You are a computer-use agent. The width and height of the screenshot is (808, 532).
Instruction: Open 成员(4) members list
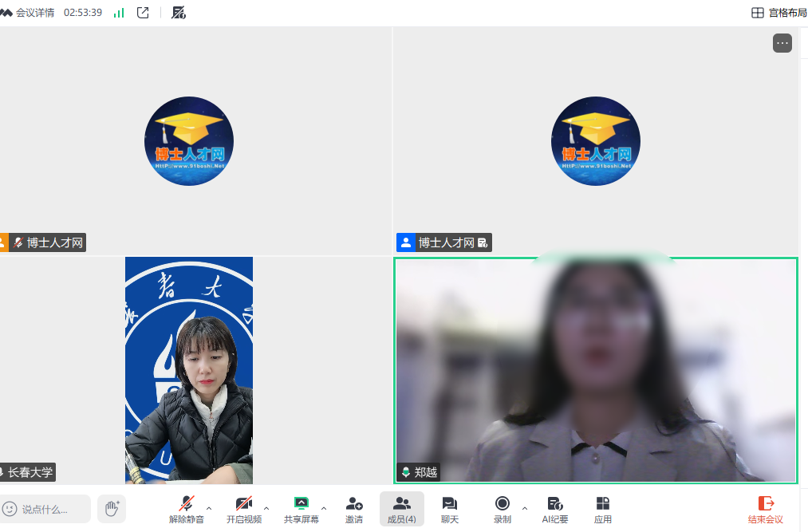pos(402,509)
